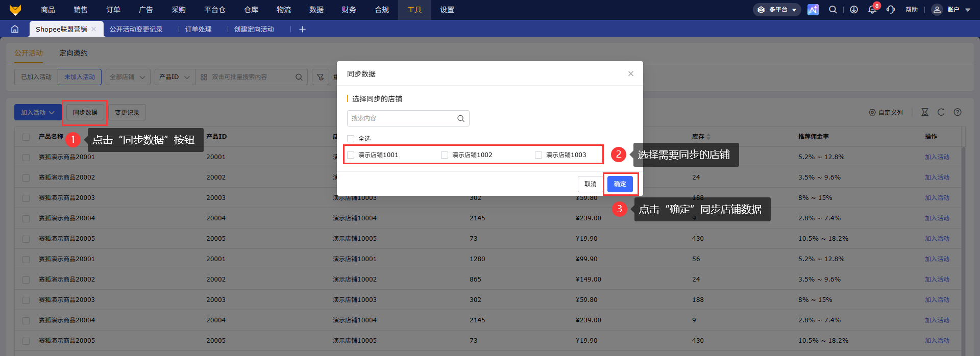Open the 设置 menu
The image size is (980, 356).
click(447, 10)
